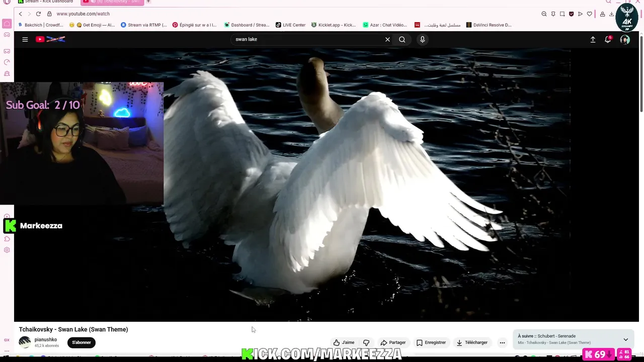The image size is (644, 362).
Task: Click the ad-blocker shield icon
Action: 571,14
